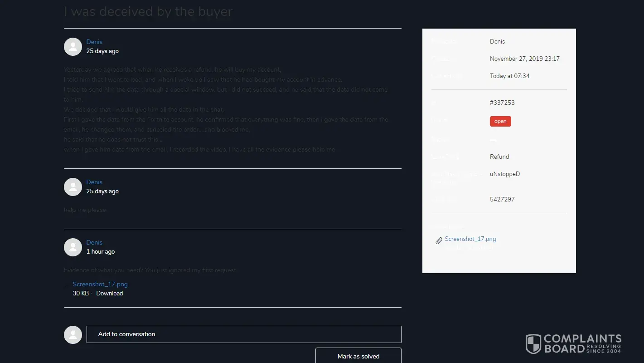Click the "I was deceived by the buyer" title
Image resolution: width=644 pixels, height=363 pixels.
[148, 11]
